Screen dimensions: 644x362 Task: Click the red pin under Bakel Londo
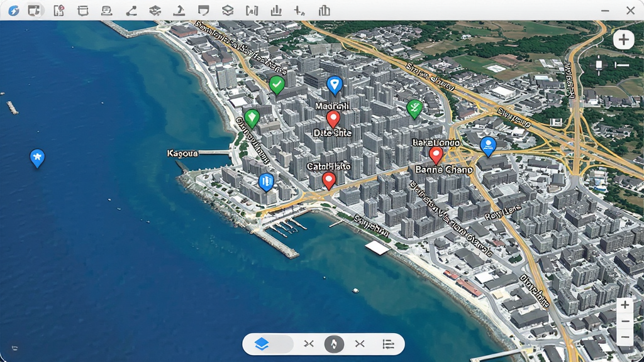(436, 156)
